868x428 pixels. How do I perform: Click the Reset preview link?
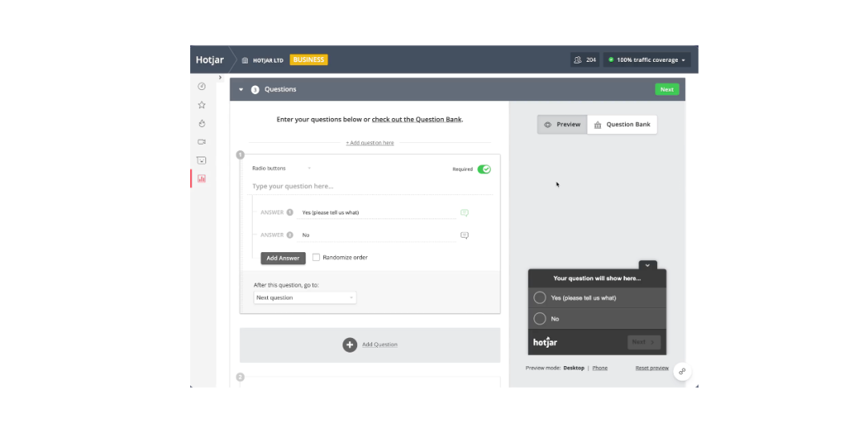(x=652, y=368)
